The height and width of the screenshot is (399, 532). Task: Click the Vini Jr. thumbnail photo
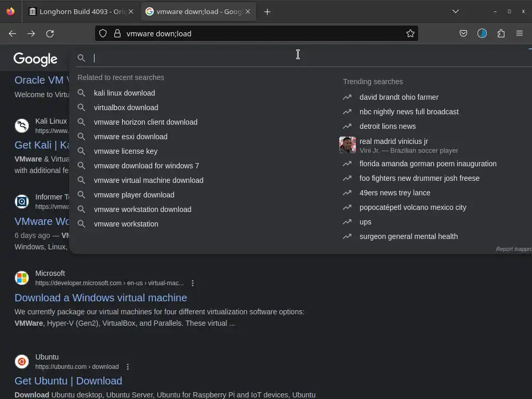pyautogui.click(x=348, y=145)
